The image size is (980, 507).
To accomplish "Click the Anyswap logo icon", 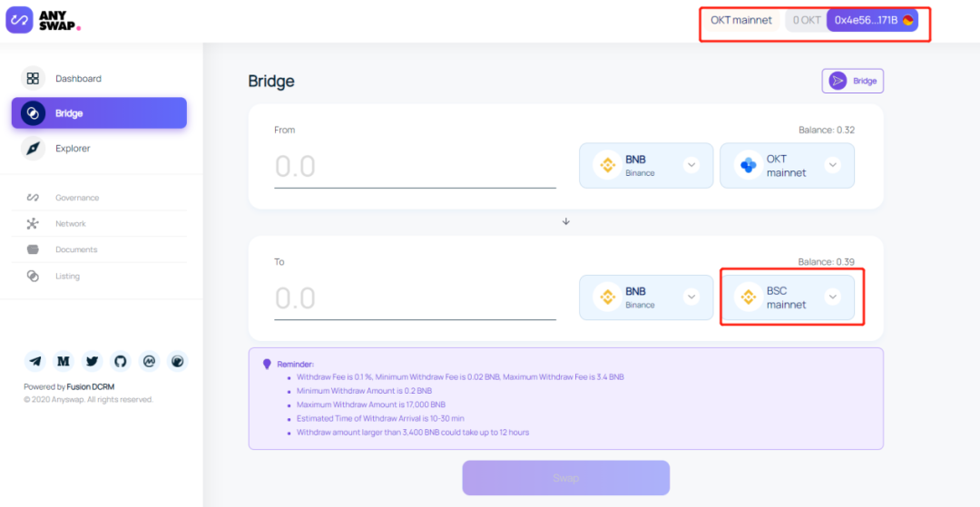I will point(19,20).
